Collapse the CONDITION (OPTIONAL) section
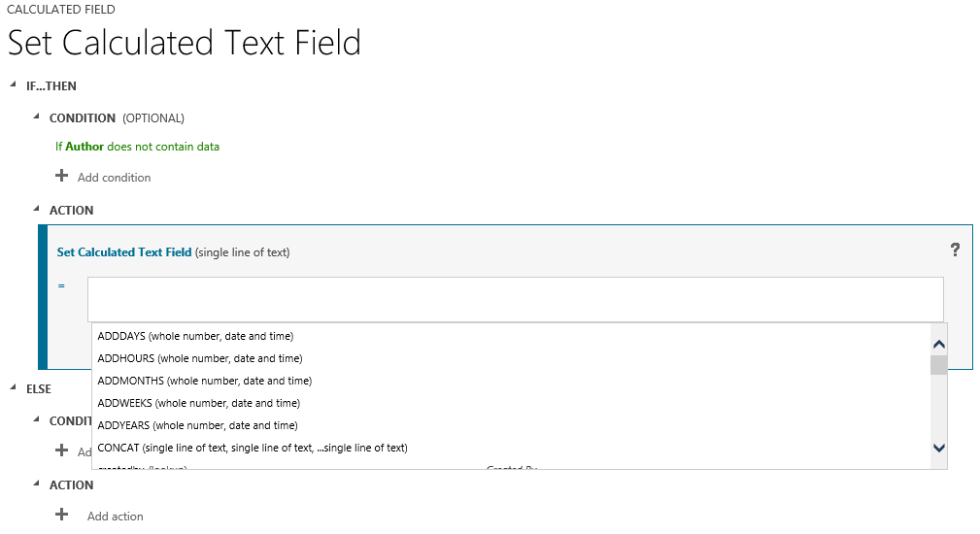980x534 pixels. (37, 118)
